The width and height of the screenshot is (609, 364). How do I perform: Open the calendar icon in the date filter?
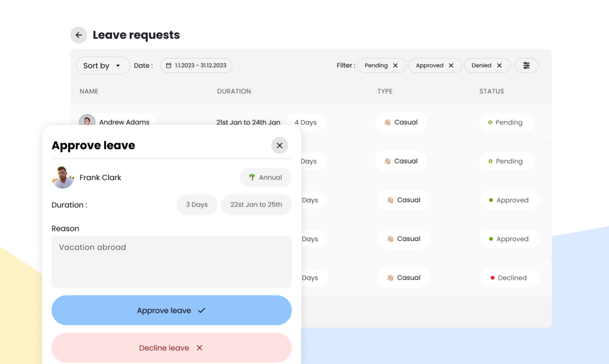tap(168, 66)
